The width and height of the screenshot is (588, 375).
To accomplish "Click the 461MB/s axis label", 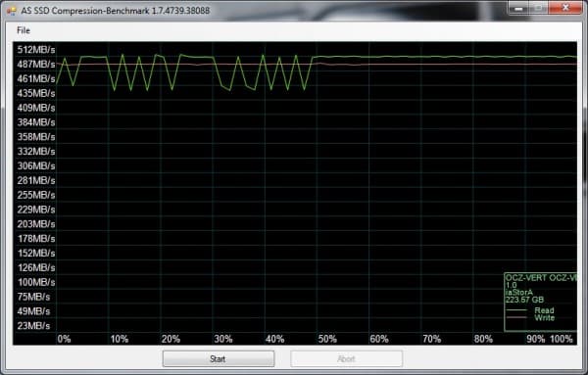I will 36,78.
